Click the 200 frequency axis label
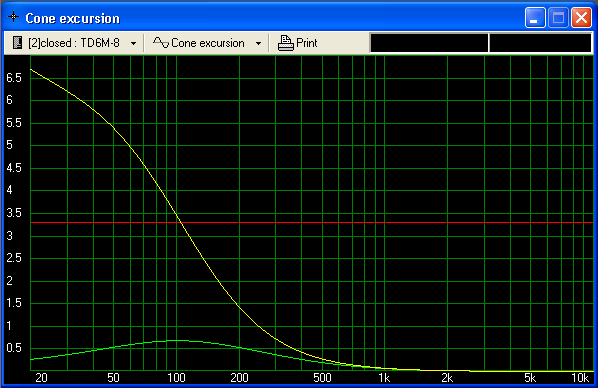This screenshot has width=598, height=388. pyautogui.click(x=239, y=378)
